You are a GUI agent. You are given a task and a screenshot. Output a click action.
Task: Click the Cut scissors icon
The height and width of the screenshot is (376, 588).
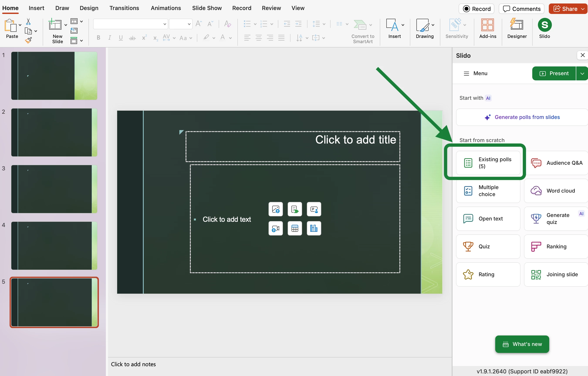pyautogui.click(x=28, y=22)
